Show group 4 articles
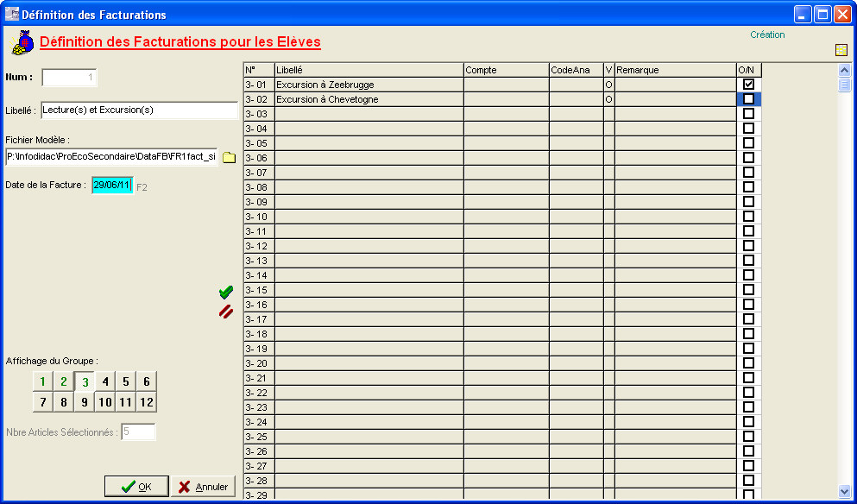Viewport: 857px width, 504px height. [105, 381]
